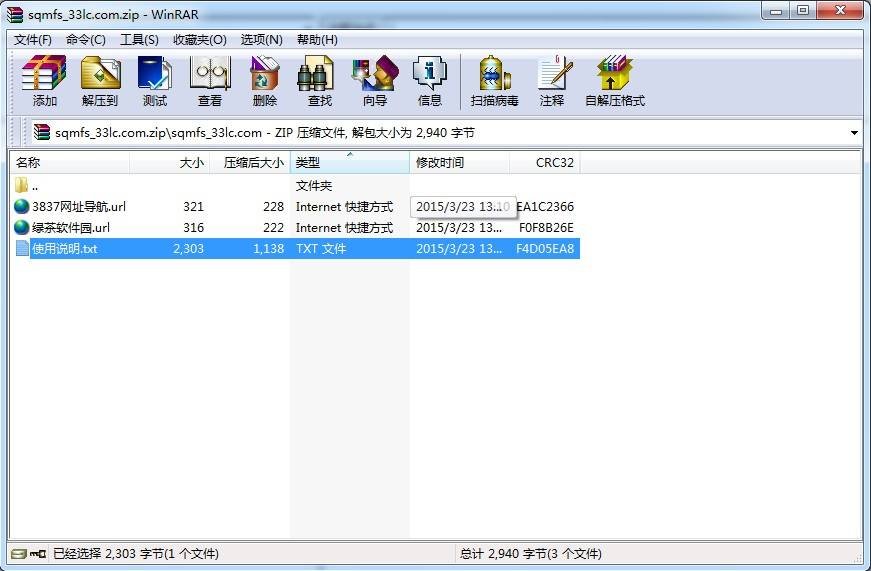
Task: Click CRC value F0F8B26E
Action: 546,228
